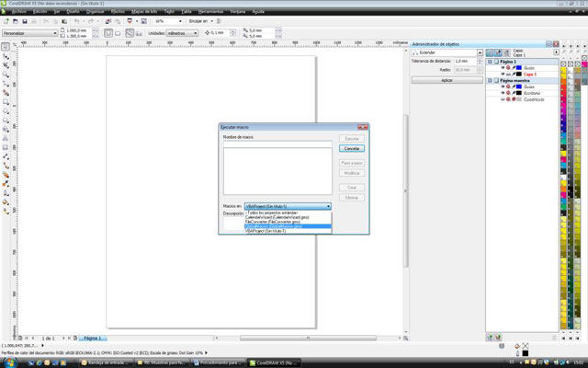Screen dimensions: 588x368
Task: Select the Zoom tool in the toolbox
Action: [x=6, y=76]
